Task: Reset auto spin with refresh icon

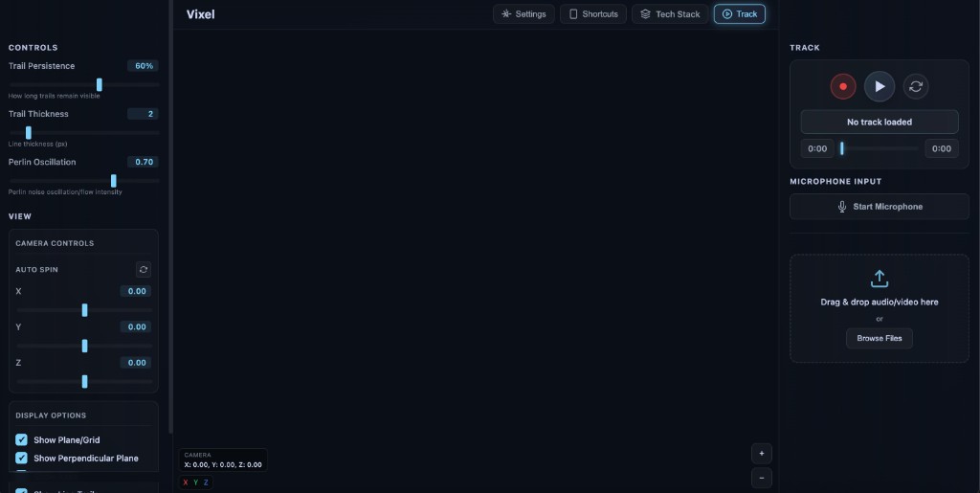Action: [144, 269]
